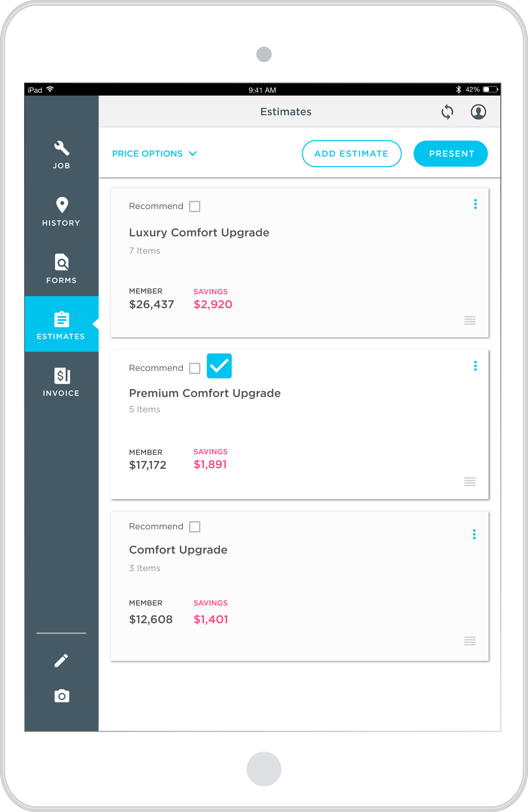Click the sync refresh icon in header

tap(447, 112)
